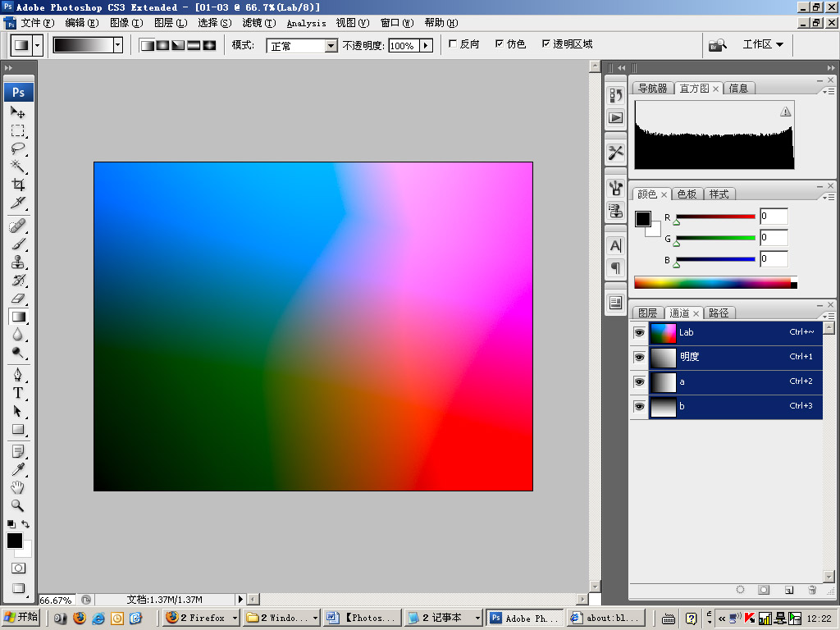This screenshot has height=630, width=840.
Task: Select the History Brush tool
Action: pos(18,281)
